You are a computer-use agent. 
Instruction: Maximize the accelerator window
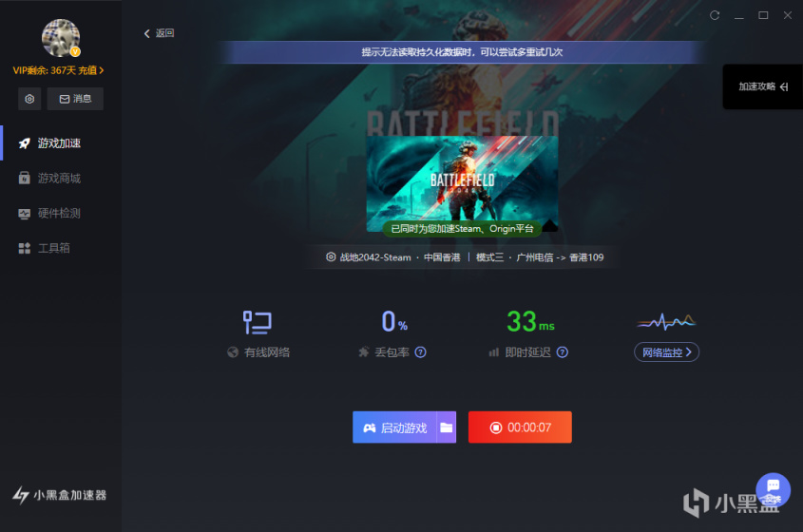[763, 15]
